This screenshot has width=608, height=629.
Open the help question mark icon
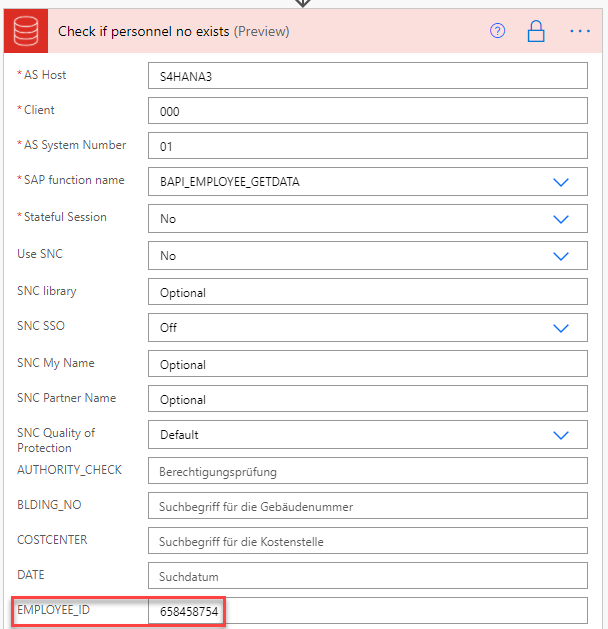click(x=497, y=31)
